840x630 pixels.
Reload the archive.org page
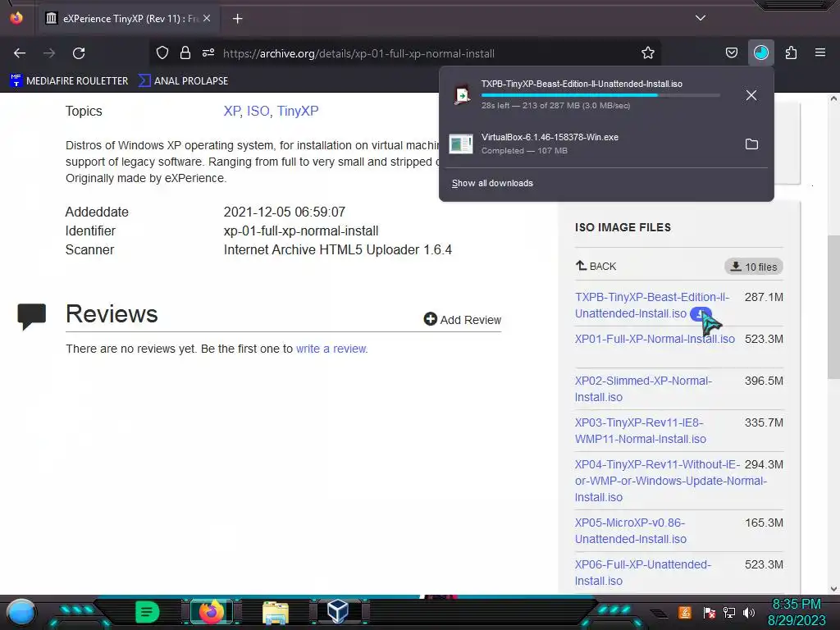coord(79,53)
